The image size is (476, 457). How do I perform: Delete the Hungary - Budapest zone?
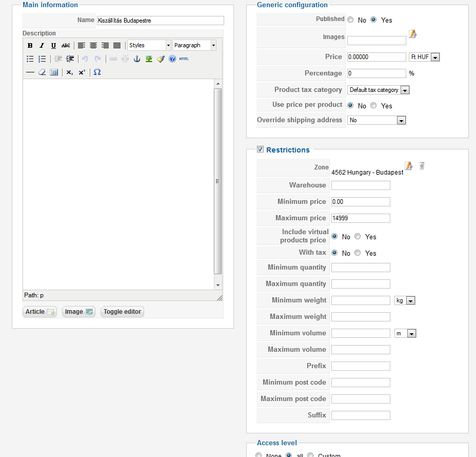click(x=421, y=166)
